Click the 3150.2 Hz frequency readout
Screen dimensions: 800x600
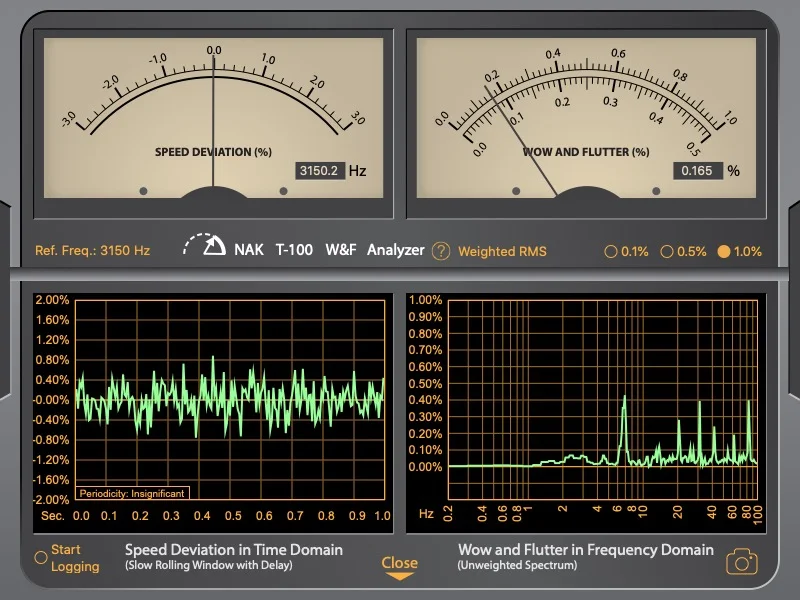[x=320, y=171]
